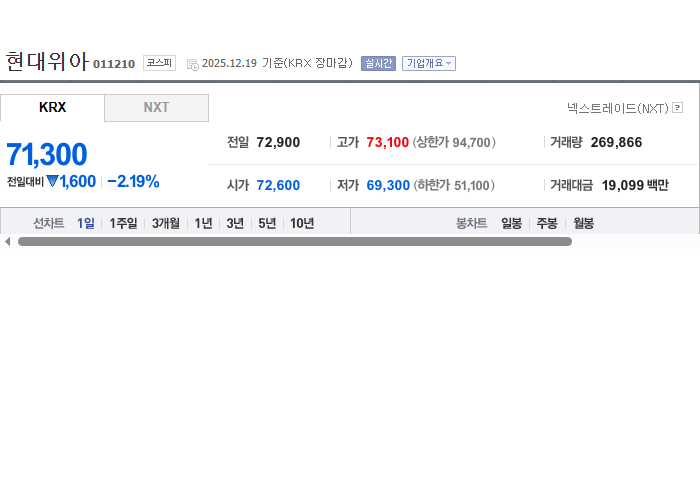The image size is (700, 490).
Task: Click the date text 2025.12.19 기준
Action: [x=243, y=63]
